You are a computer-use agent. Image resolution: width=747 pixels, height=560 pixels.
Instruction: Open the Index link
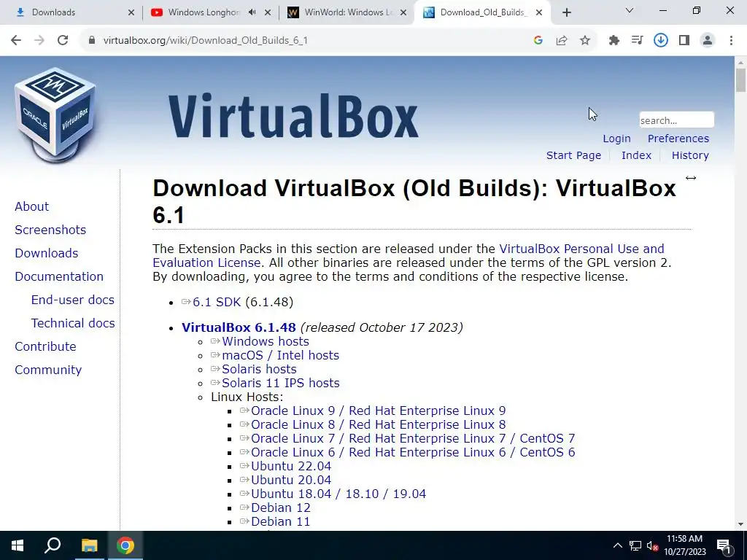tap(636, 155)
